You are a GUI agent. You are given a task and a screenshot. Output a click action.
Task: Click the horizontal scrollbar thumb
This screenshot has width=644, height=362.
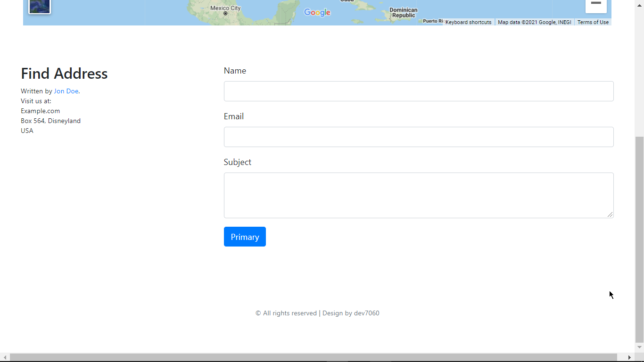click(x=314, y=358)
